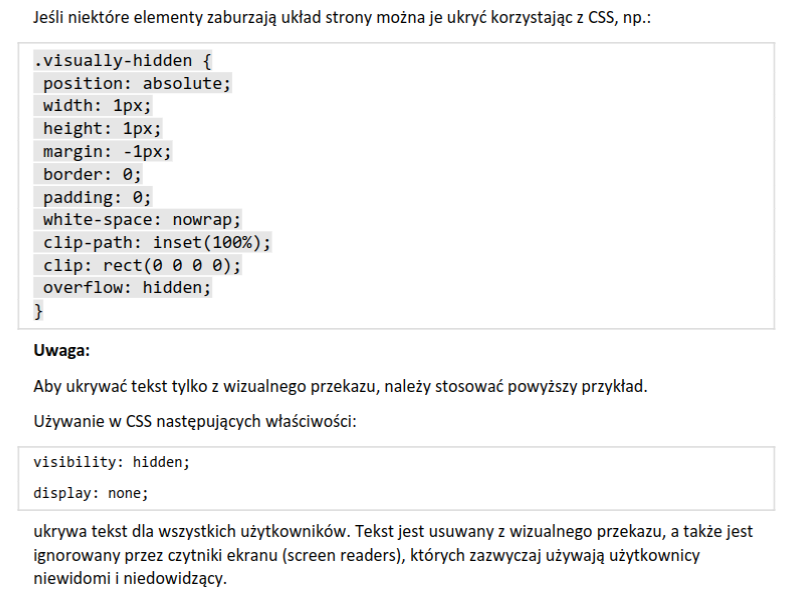Click the "visibility: hidden;" code line

(111, 462)
